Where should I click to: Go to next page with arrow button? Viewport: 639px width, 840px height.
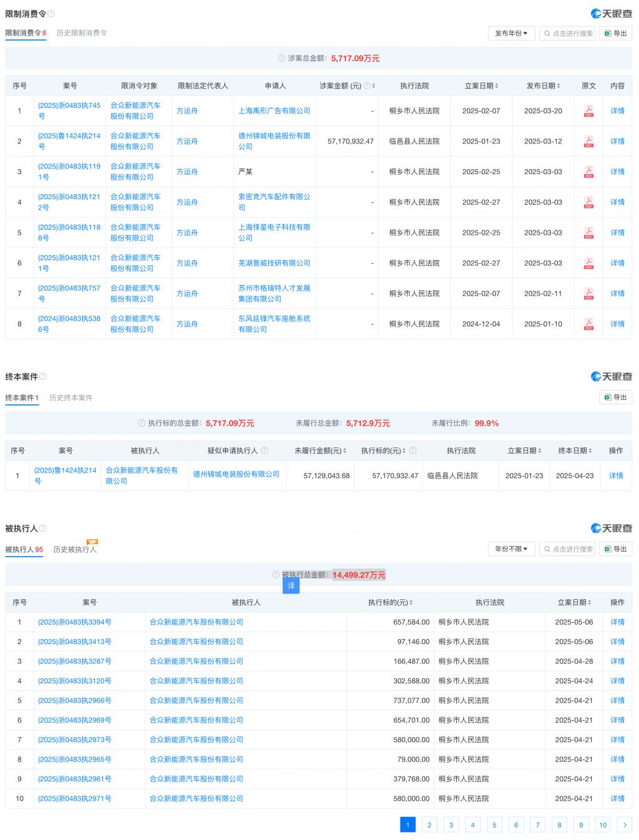point(625,824)
